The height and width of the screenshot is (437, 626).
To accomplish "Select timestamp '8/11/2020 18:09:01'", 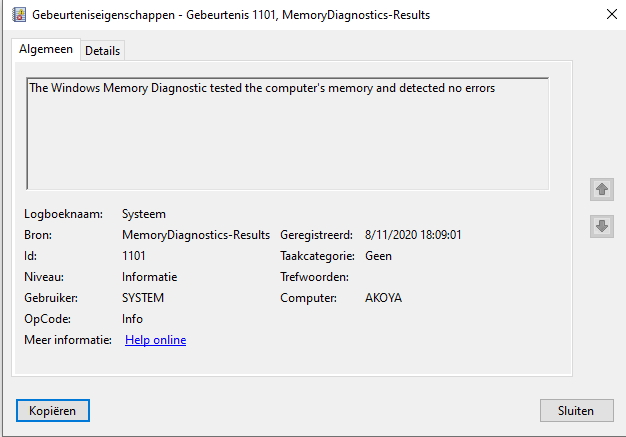I will (413, 235).
